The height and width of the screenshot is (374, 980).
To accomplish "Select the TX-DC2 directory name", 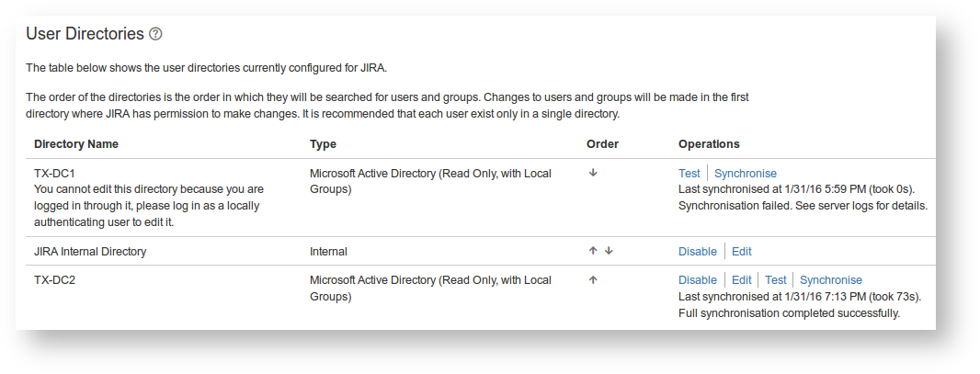I will point(54,280).
